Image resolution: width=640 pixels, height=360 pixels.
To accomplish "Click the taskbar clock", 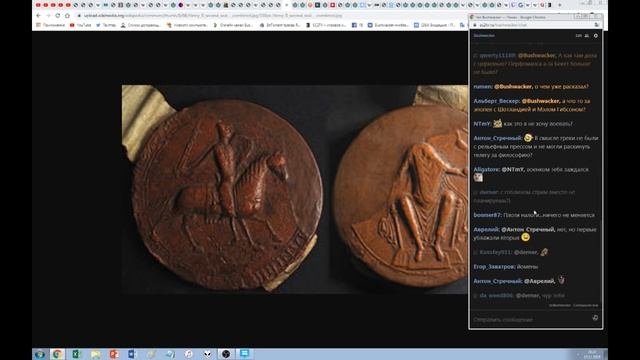I will pos(592,354).
